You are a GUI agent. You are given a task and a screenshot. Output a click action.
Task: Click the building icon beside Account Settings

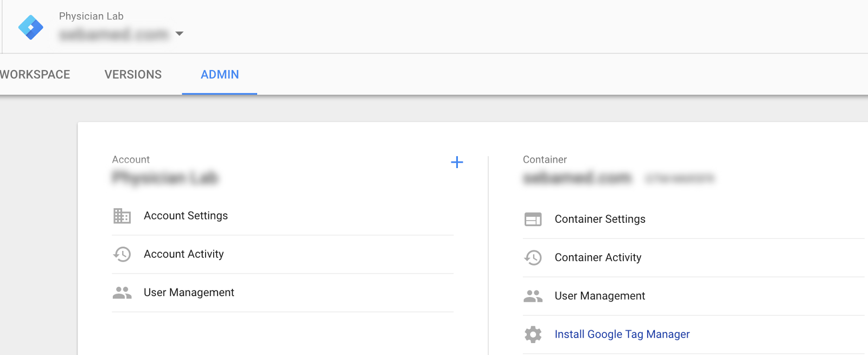click(x=122, y=216)
